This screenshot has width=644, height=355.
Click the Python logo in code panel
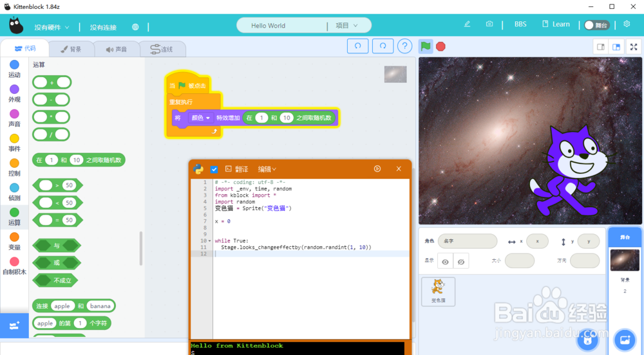pos(198,169)
